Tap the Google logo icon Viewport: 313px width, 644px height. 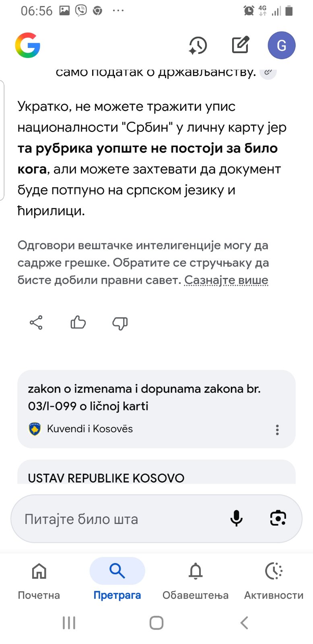tap(28, 45)
